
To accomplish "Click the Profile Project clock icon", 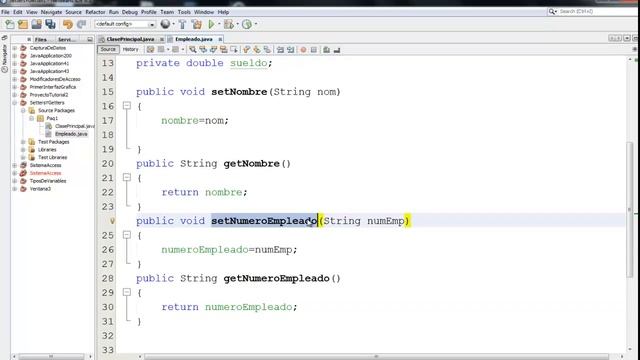I will [x=247, y=24].
